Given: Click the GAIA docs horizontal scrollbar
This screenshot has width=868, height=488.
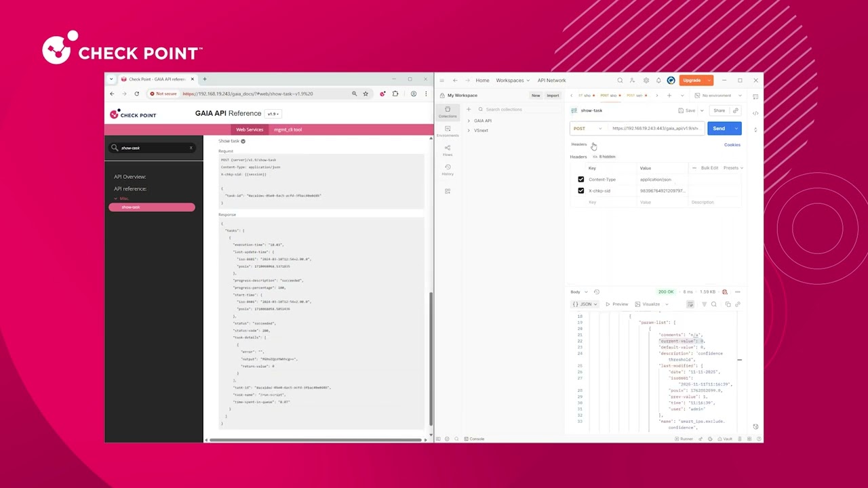Looking at the screenshot, I should click(315, 440).
